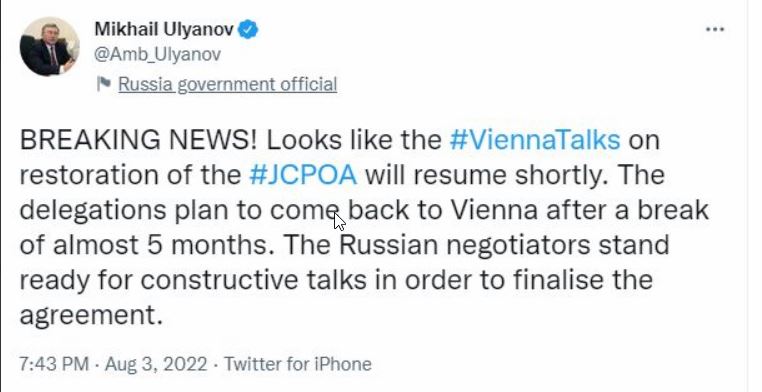762x392 pixels.
Task: Open the Russia government official label
Action: [x=227, y=84]
